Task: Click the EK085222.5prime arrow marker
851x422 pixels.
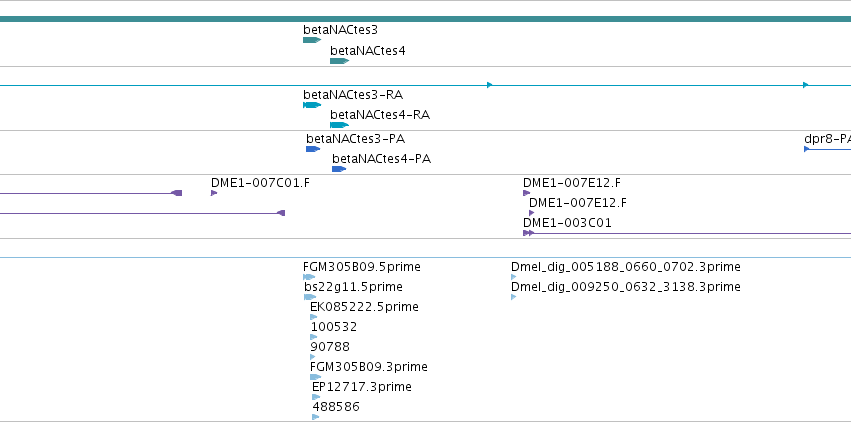Action: tap(313, 317)
